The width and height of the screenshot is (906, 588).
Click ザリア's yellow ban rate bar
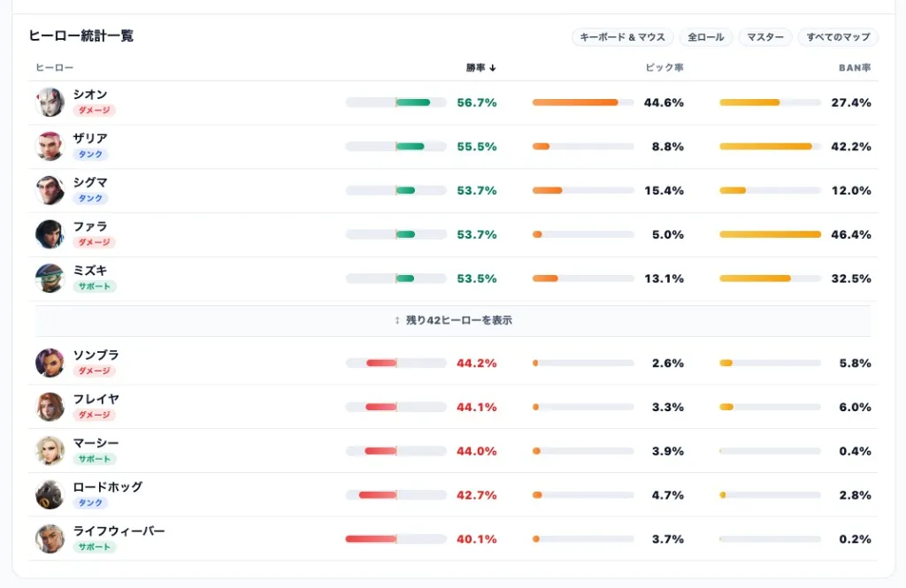(x=765, y=146)
